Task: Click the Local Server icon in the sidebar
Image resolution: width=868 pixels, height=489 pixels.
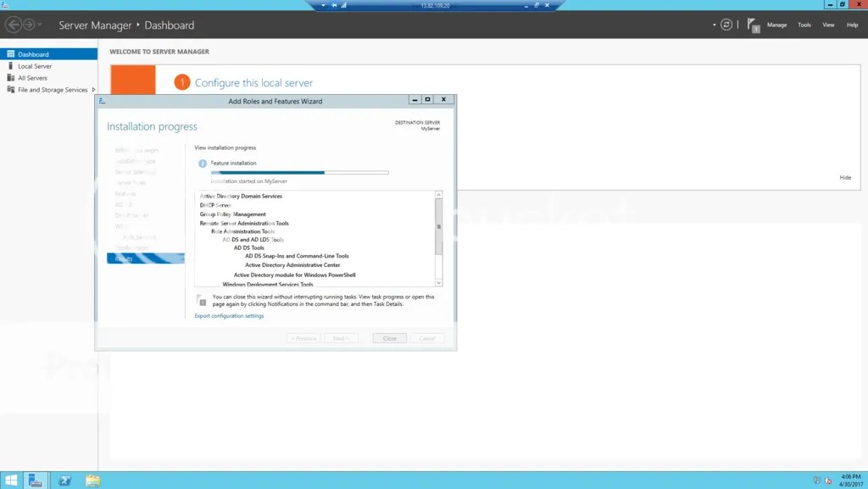Action: pos(10,66)
